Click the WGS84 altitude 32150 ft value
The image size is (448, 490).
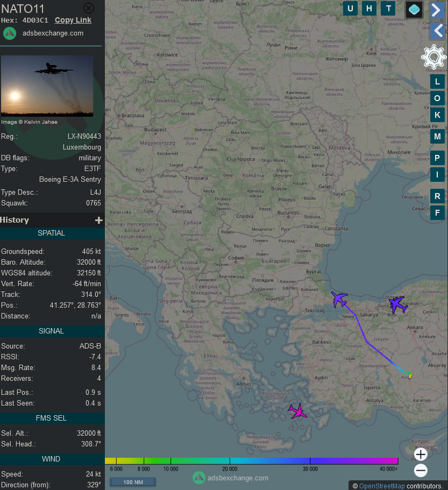(89, 273)
